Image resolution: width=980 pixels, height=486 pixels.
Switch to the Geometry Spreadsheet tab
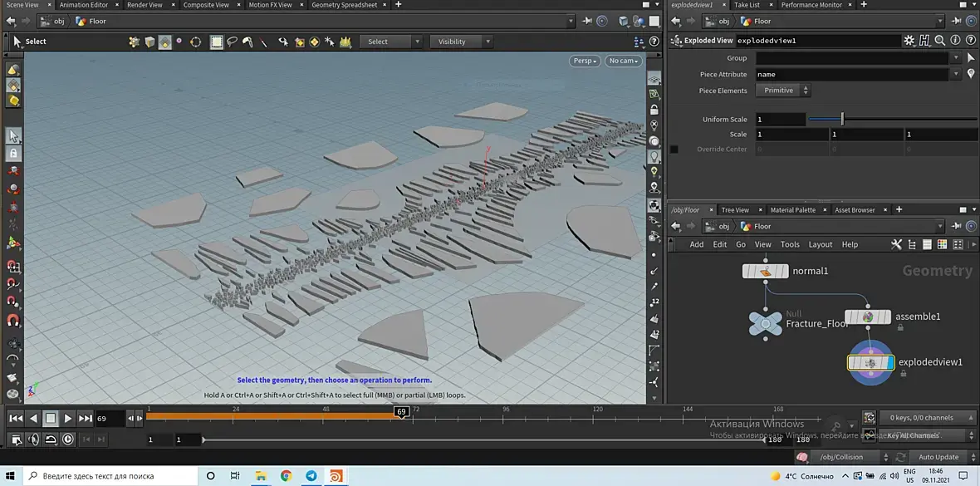(344, 5)
